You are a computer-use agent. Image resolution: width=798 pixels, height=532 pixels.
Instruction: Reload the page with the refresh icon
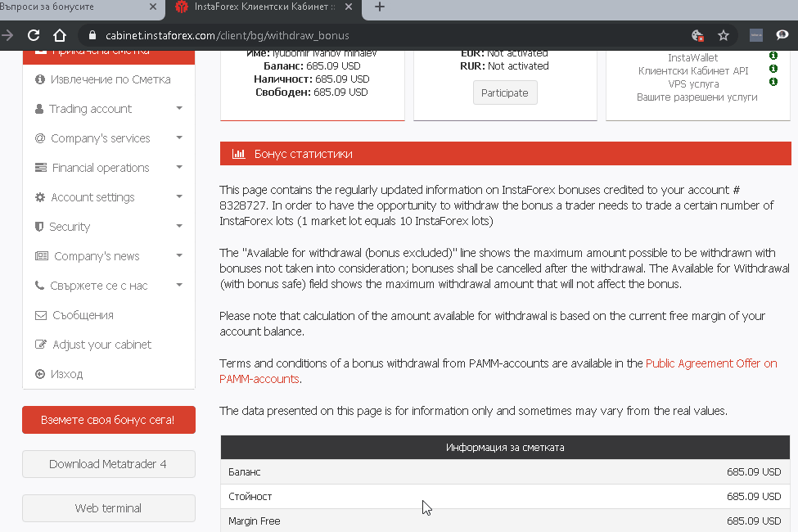tap(34, 35)
